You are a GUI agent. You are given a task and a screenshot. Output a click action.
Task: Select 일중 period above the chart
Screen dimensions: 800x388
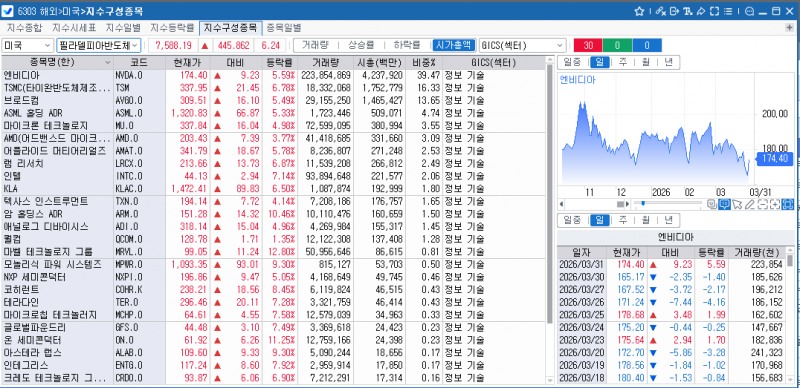tap(572, 62)
